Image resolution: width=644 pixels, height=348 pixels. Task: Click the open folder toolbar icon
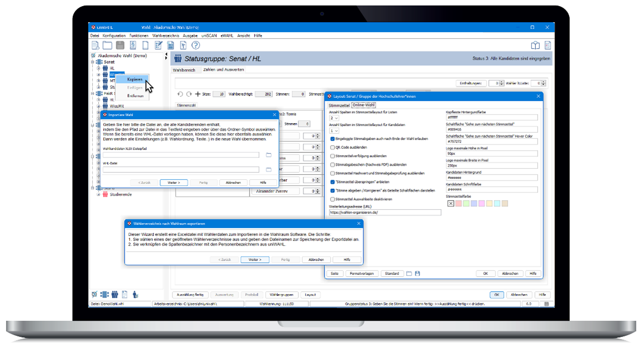[107, 46]
